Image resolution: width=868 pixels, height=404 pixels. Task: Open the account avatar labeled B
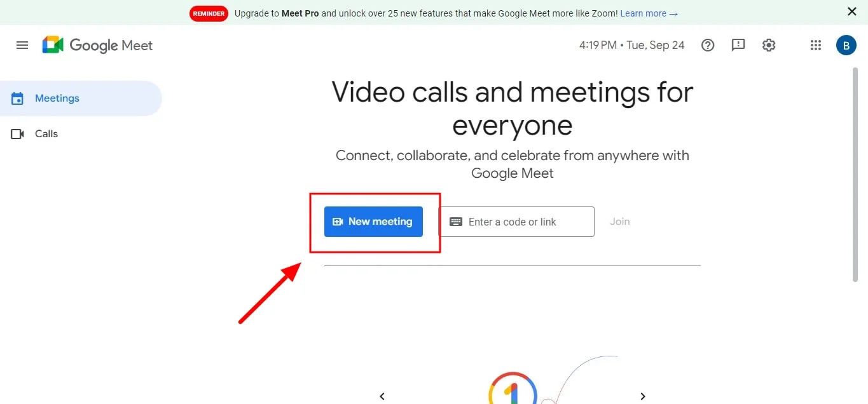click(x=846, y=45)
